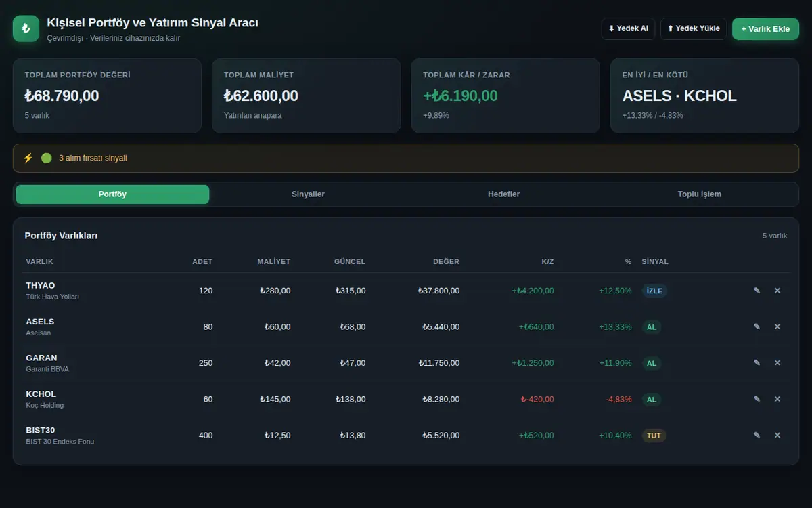Image resolution: width=812 pixels, height=508 pixels.
Task: Click the İZLE signal badge for THYAO
Action: click(x=654, y=291)
